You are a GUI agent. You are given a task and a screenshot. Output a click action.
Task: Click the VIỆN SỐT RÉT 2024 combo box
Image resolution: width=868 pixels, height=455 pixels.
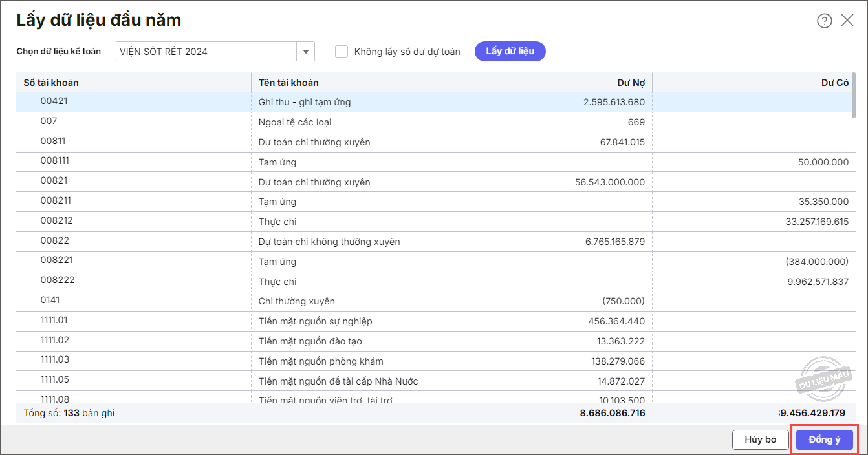(x=206, y=52)
